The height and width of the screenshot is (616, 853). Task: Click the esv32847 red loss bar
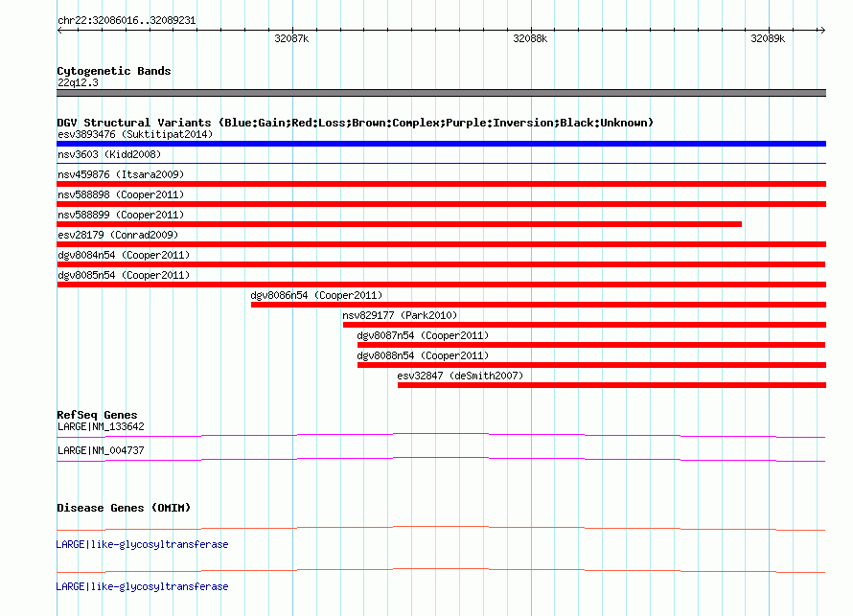(612, 385)
